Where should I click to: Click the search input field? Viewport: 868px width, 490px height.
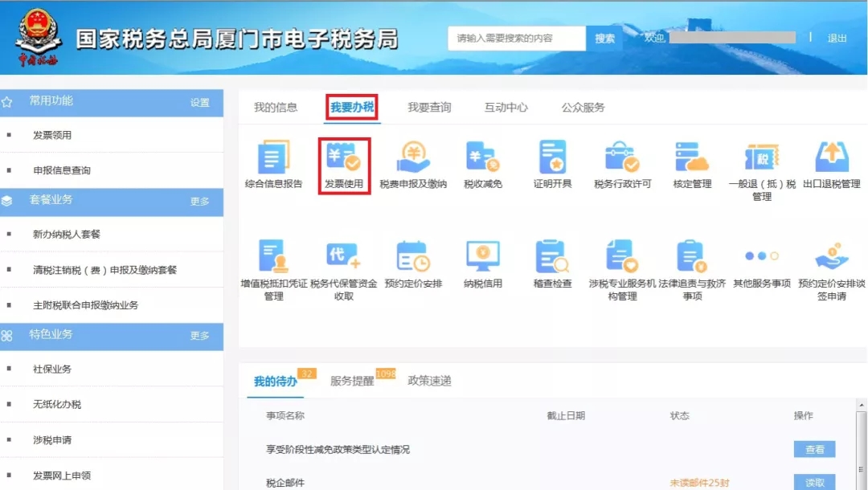click(x=516, y=39)
